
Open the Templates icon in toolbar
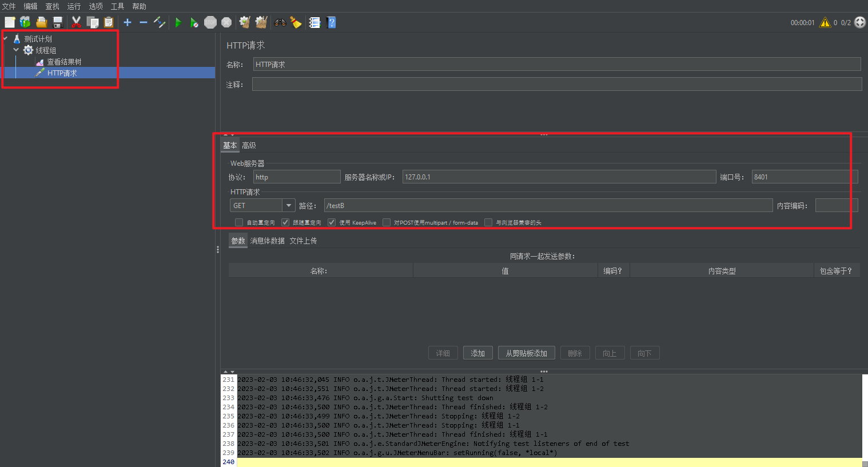[x=25, y=22]
